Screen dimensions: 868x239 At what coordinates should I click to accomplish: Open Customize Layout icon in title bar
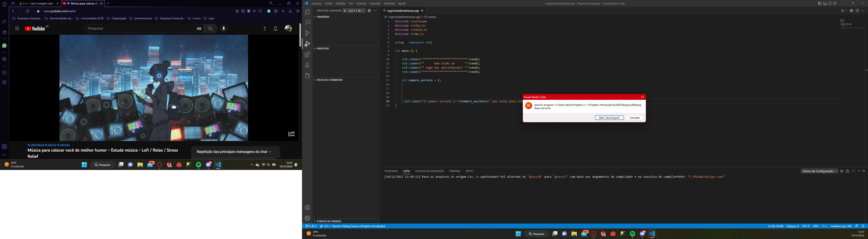(835, 3)
